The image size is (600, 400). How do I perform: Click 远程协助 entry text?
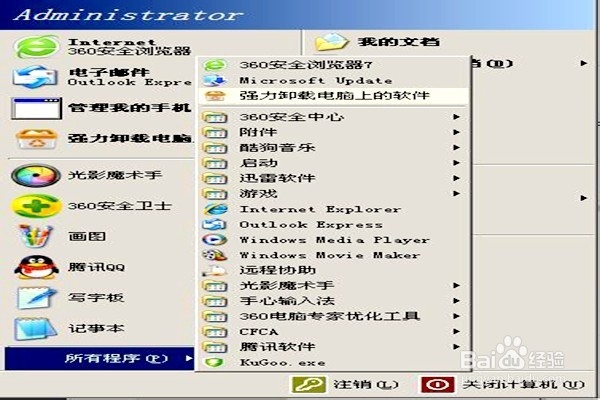pos(277,270)
